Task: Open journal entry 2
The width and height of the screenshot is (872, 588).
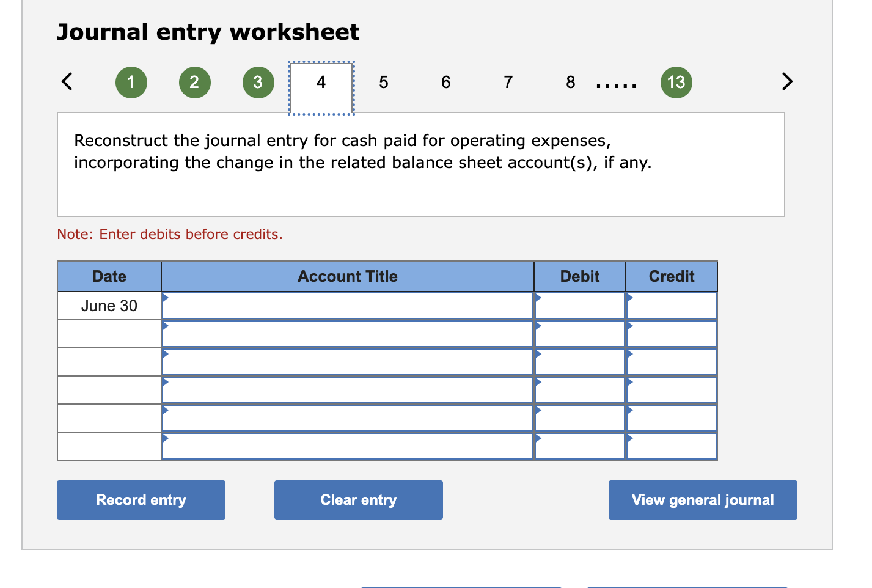Action: tap(194, 83)
